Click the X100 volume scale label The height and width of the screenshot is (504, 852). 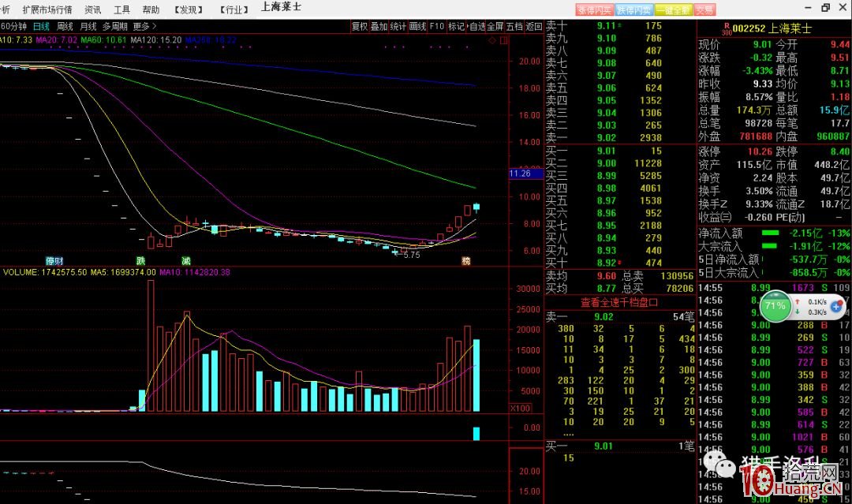(520, 409)
